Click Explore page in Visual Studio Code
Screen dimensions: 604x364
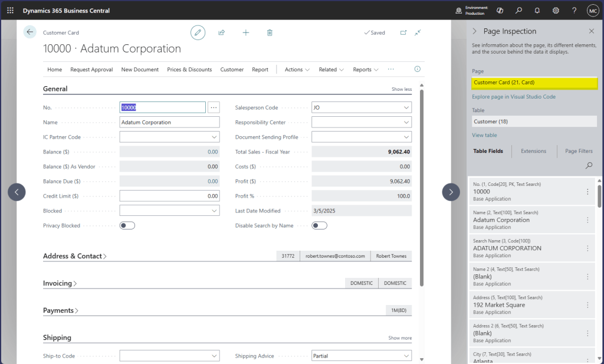click(513, 97)
